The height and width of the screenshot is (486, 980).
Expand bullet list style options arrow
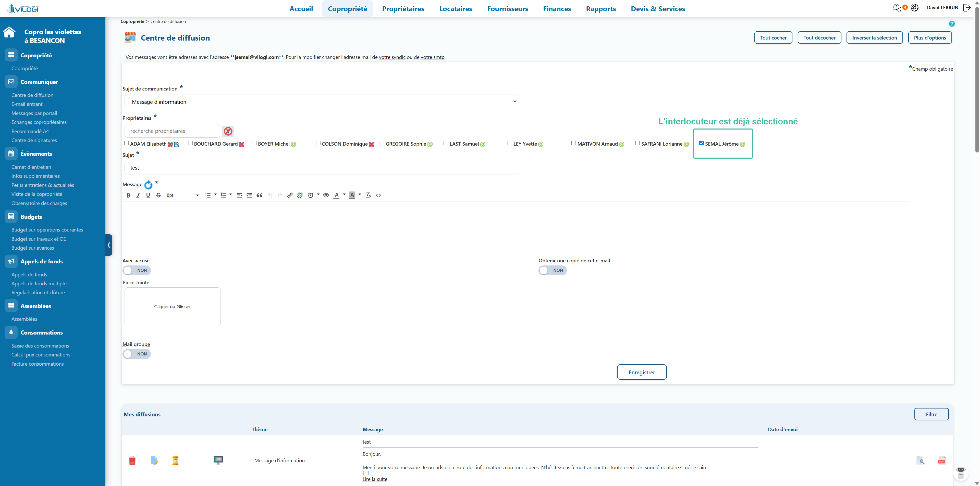click(x=215, y=195)
